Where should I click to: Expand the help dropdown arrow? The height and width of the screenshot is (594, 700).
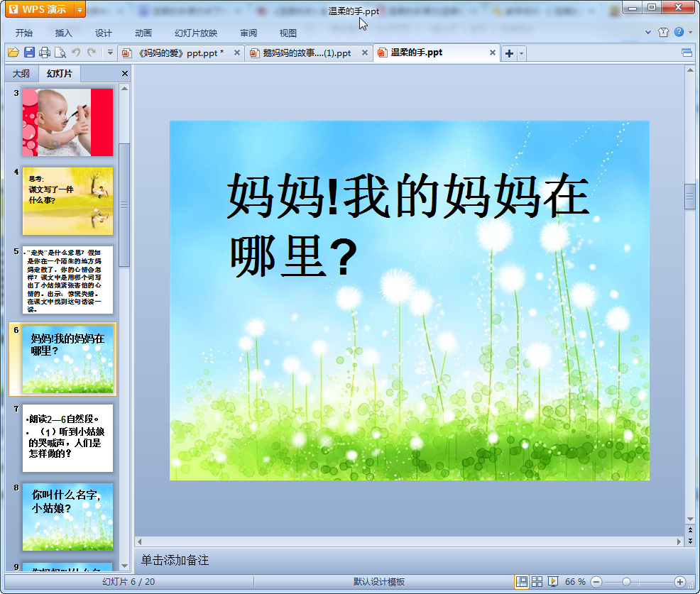pos(690,32)
